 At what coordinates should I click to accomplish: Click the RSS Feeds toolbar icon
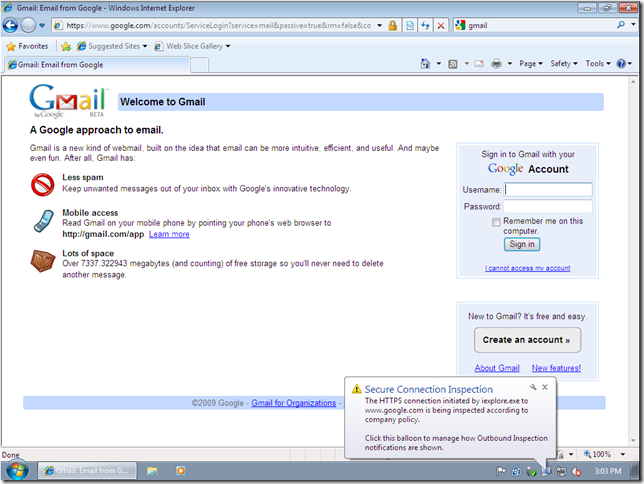click(453, 64)
